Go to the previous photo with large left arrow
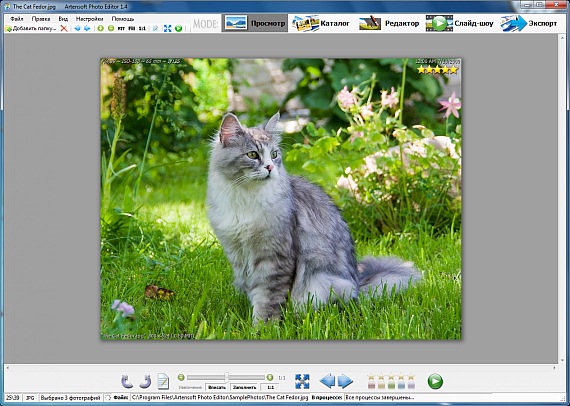Image resolution: width=570 pixels, height=406 pixels. pyautogui.click(x=327, y=381)
